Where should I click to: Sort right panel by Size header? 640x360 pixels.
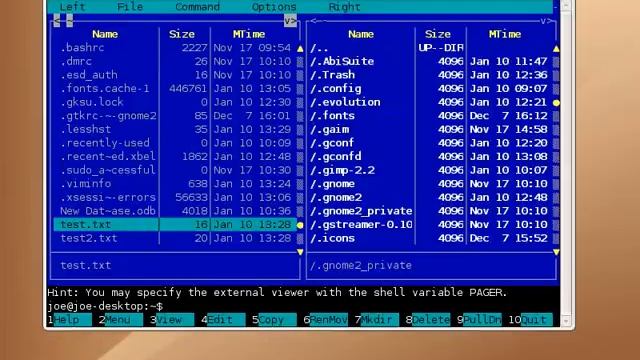coord(438,34)
